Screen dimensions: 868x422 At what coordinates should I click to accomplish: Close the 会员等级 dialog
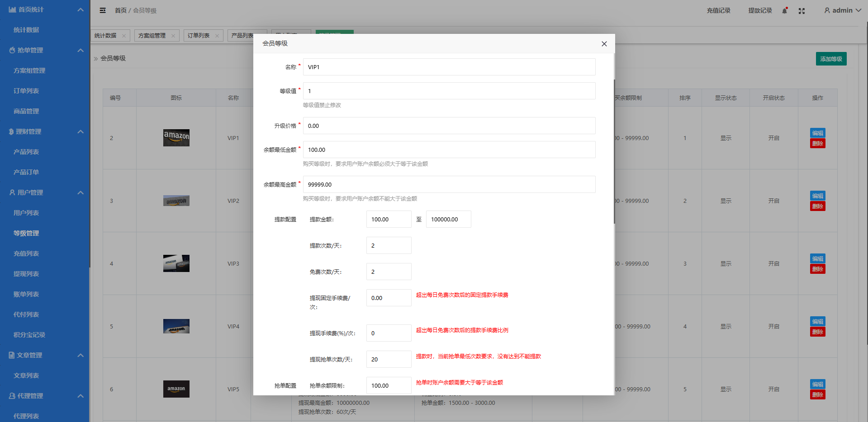point(604,44)
